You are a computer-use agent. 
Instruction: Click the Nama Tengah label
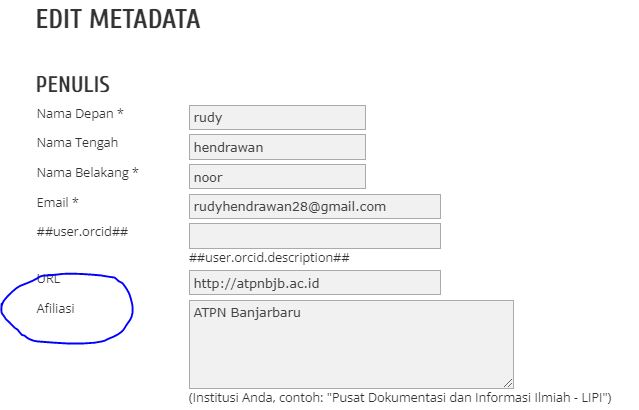73,143
